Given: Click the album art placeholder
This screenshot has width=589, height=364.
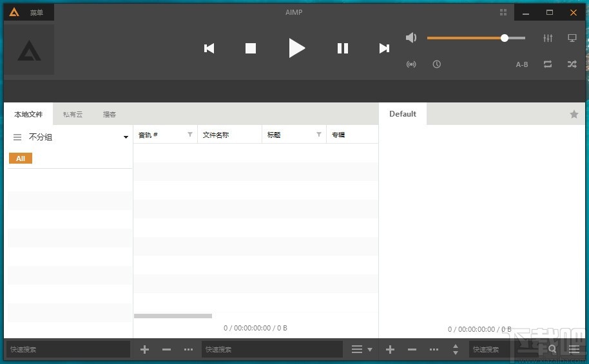Looking at the screenshot, I should click(x=29, y=50).
